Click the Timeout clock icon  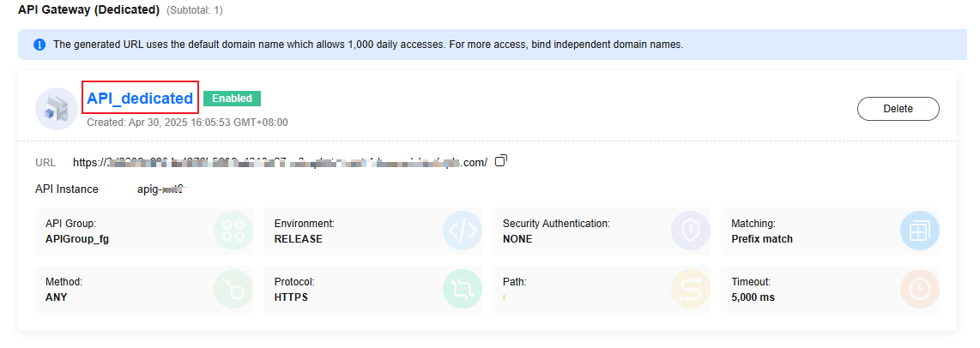click(919, 289)
